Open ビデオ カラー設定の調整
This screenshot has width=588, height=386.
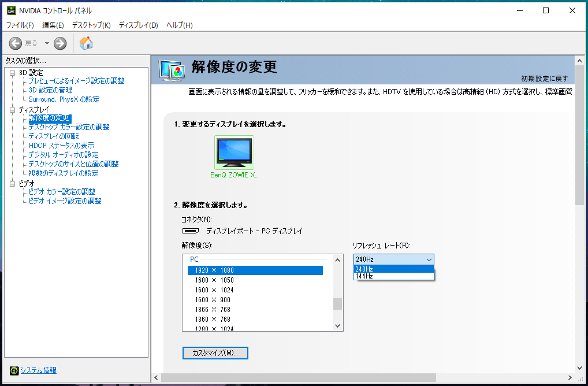pos(62,192)
